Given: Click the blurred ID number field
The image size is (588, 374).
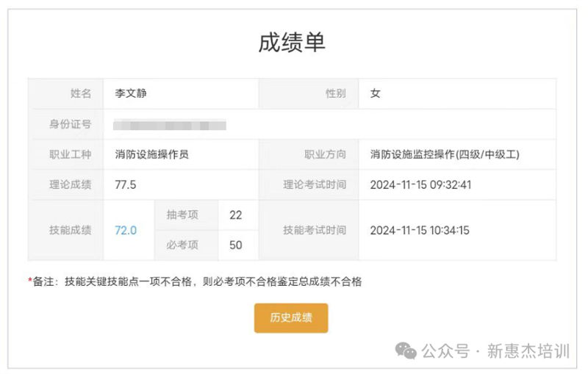Looking at the screenshot, I should click(170, 125).
